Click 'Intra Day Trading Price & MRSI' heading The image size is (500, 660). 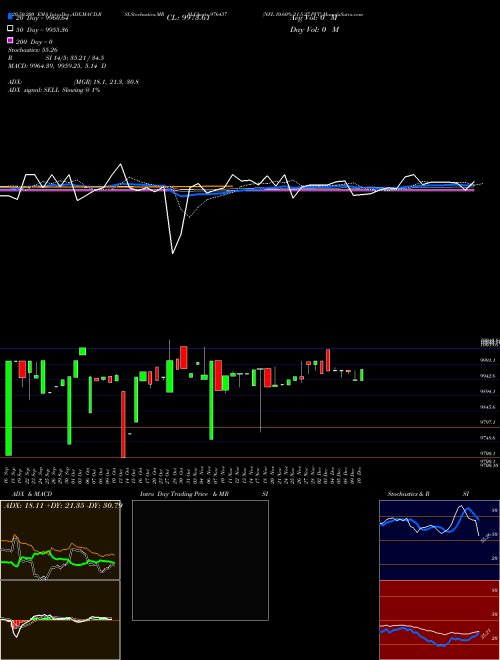tap(204, 494)
